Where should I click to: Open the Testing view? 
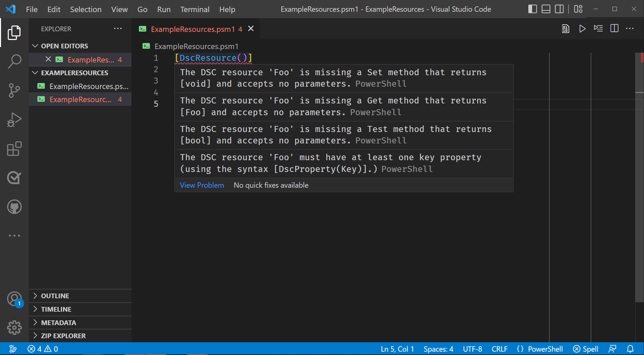(x=14, y=178)
